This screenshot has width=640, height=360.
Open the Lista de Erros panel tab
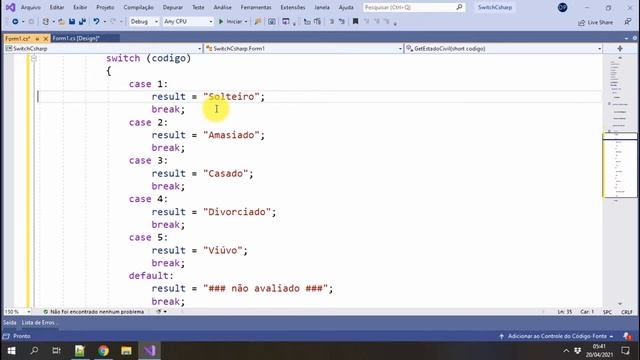pyautogui.click(x=38, y=322)
